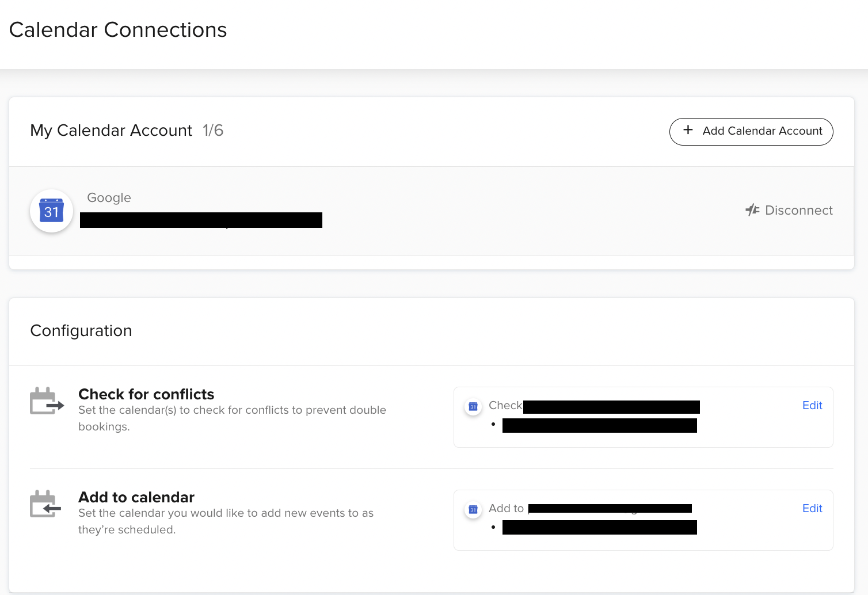Click the Calendar Connections page title
868x595 pixels.
pyautogui.click(x=118, y=30)
